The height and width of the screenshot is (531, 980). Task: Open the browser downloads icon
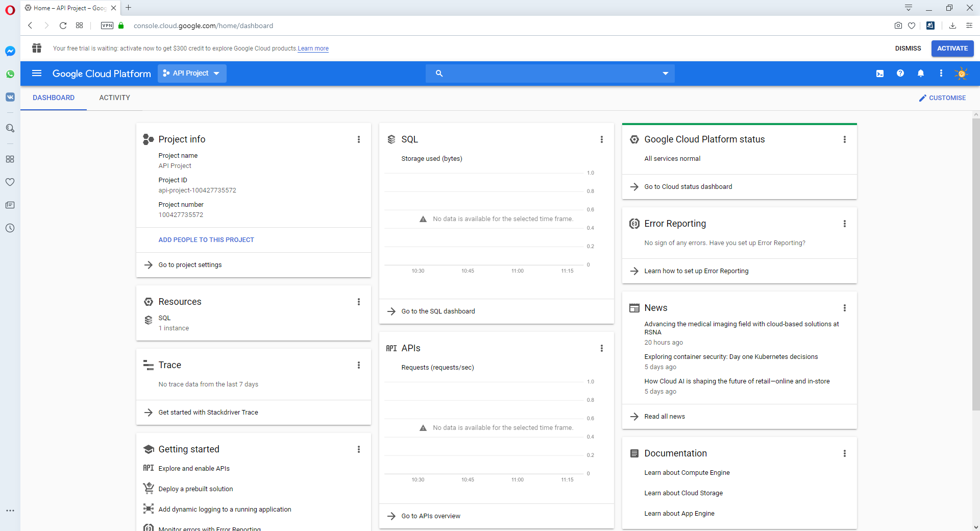pyautogui.click(x=952, y=26)
